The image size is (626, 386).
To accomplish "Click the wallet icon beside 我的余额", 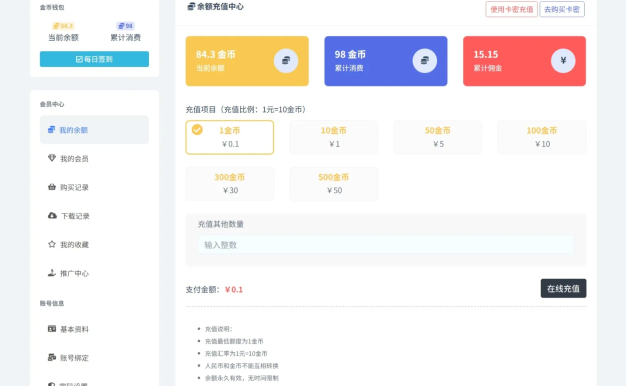I will click(x=52, y=129).
